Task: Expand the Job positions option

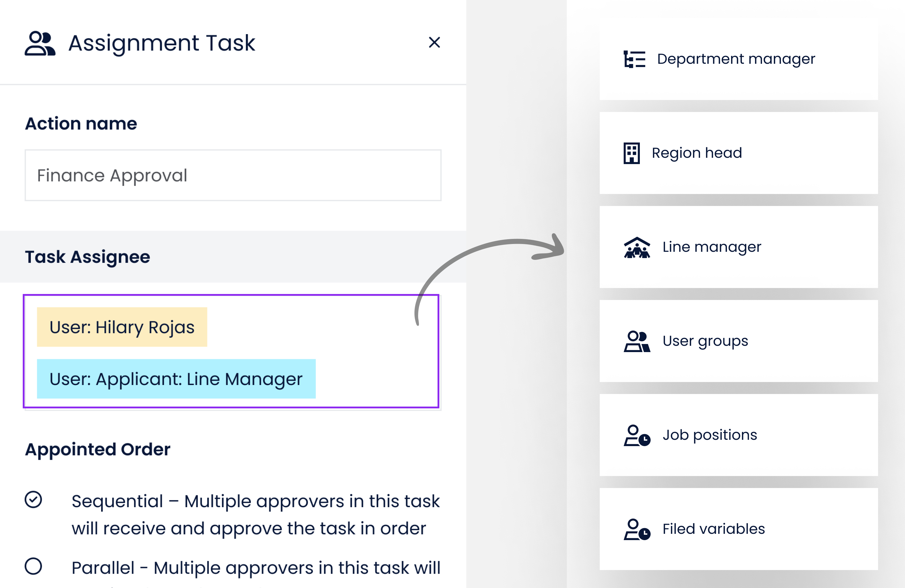Action: click(738, 435)
